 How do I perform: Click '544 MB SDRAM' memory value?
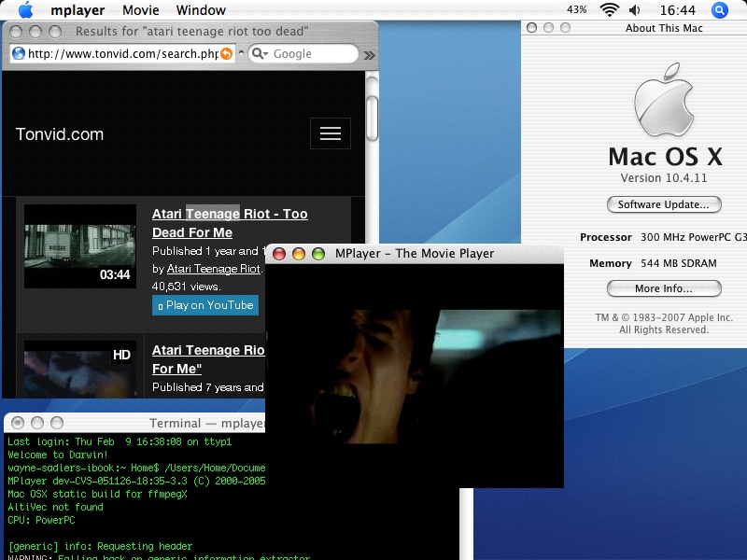pyautogui.click(x=679, y=263)
